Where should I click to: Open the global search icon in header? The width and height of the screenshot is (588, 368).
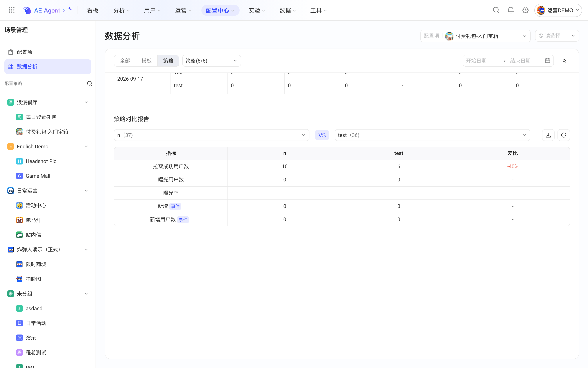click(x=496, y=10)
